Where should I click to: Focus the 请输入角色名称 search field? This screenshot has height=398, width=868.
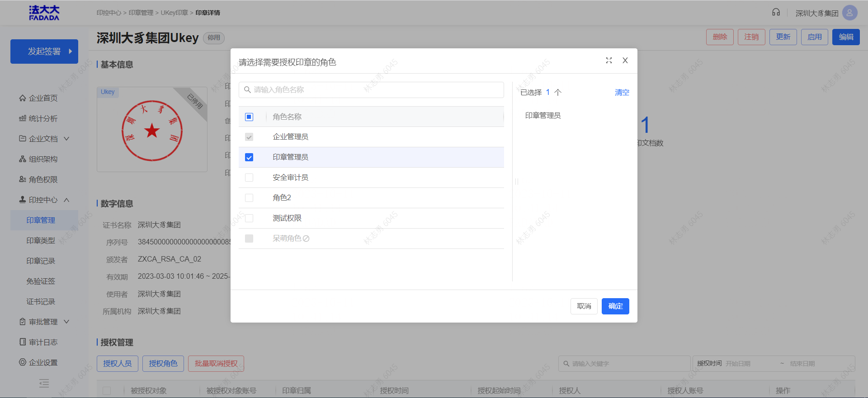coord(371,90)
